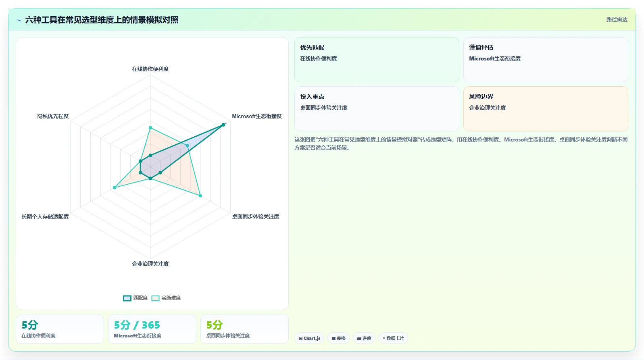Select the 隐私优先程度 radar axis label
The height and width of the screenshot is (360, 644).
coord(53,116)
